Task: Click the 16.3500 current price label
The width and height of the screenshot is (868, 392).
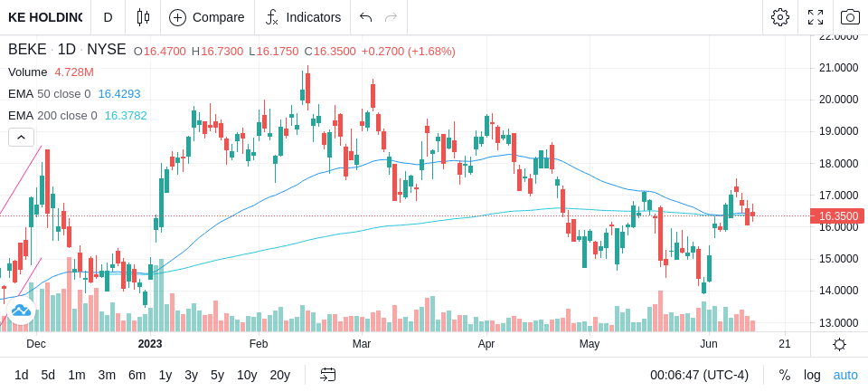Action: [x=837, y=215]
